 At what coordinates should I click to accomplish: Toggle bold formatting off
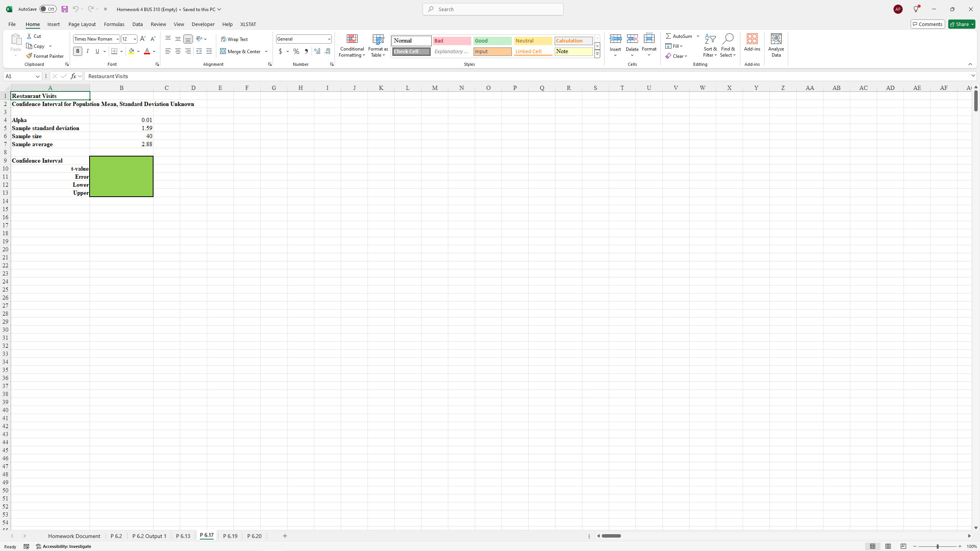(x=77, y=51)
